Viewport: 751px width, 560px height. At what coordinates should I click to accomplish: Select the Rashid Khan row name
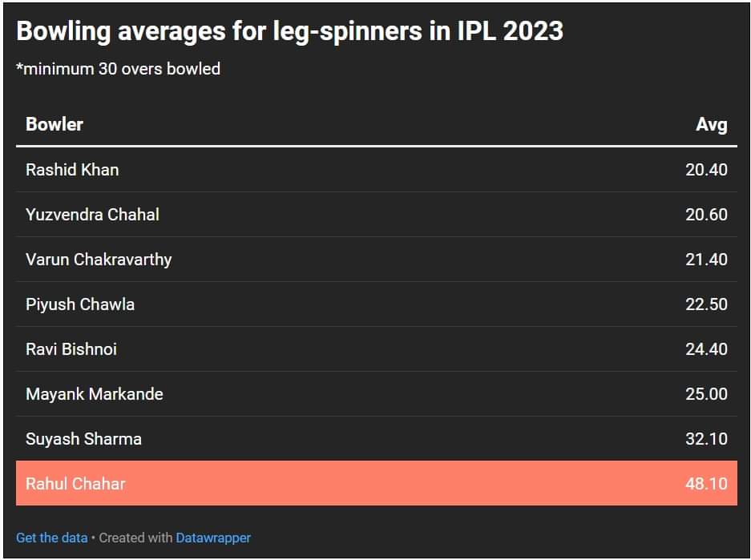pos(72,170)
